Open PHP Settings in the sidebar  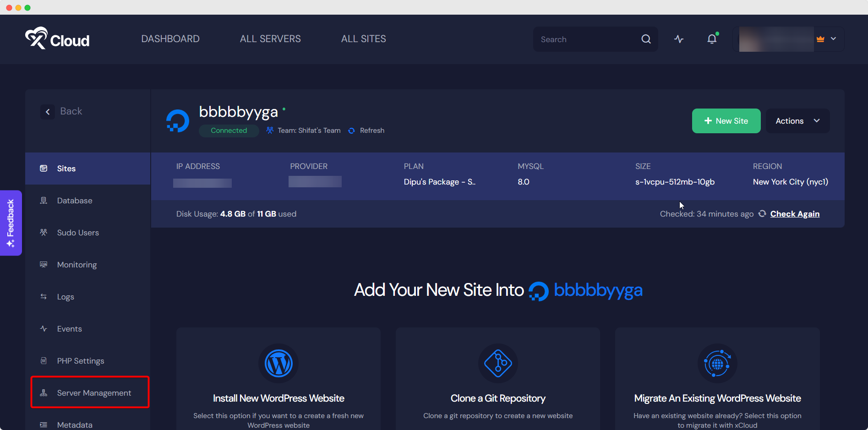pos(81,361)
